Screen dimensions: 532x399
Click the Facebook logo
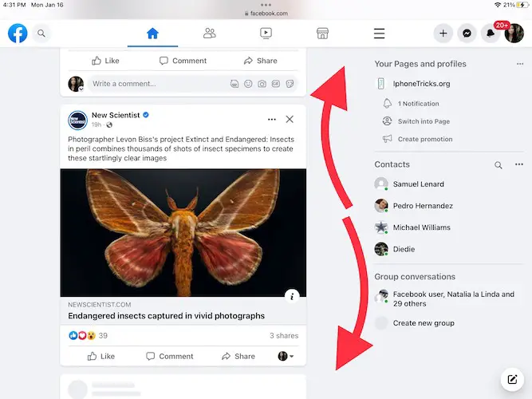pos(18,34)
